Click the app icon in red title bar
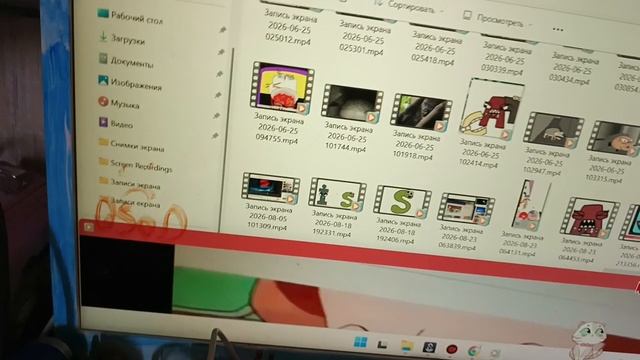 click(89, 227)
